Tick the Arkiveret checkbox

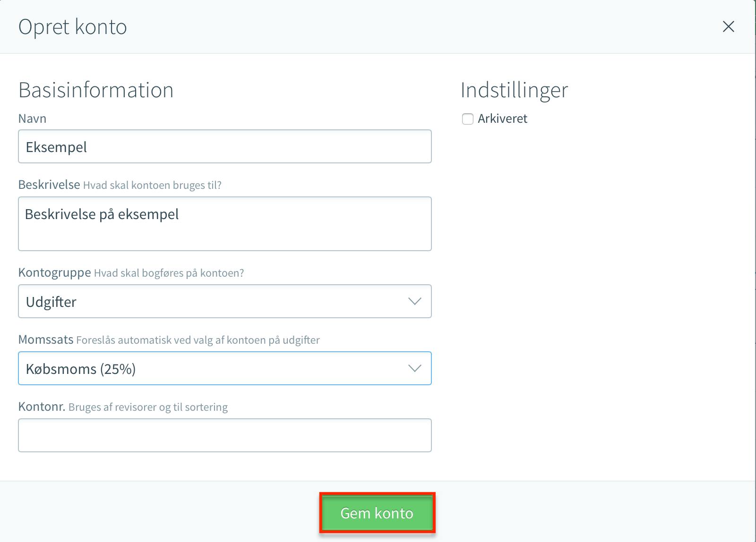468,119
